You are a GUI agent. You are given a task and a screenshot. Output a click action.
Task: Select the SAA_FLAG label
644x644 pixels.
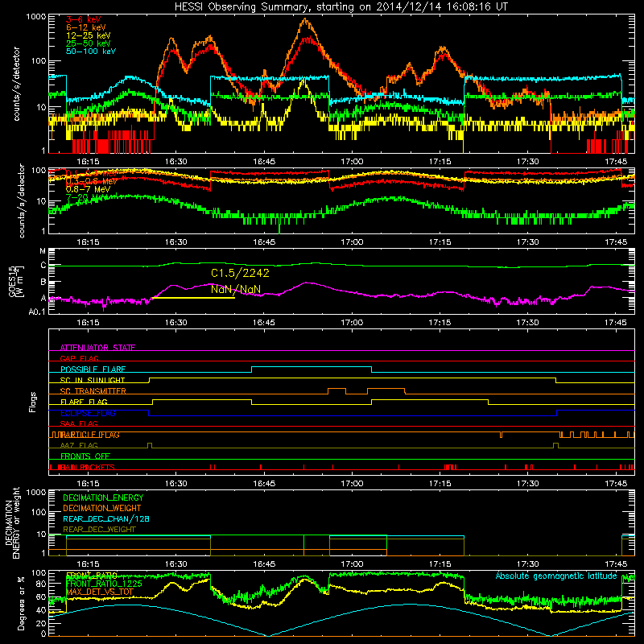coord(79,423)
